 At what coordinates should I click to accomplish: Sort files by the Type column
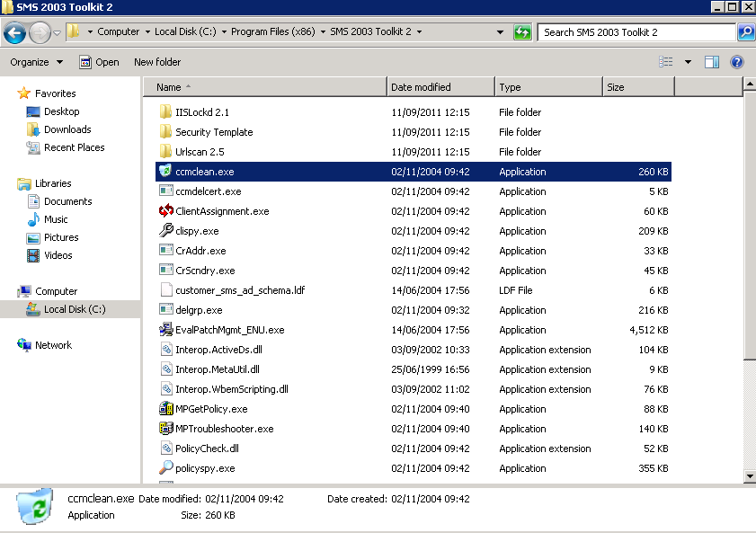click(x=548, y=87)
